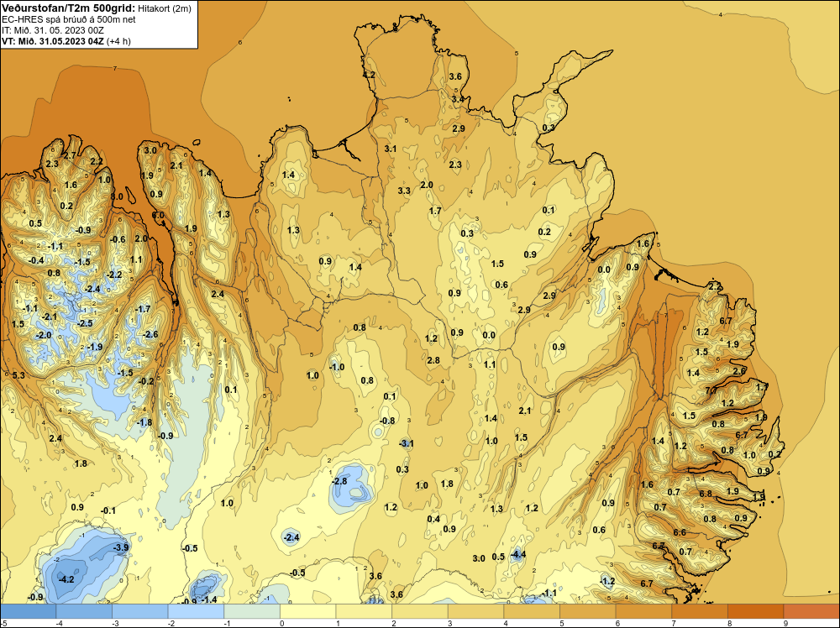Click the '-4.4' temperature value on the map
Screen dimensions: 840x628
point(517,554)
